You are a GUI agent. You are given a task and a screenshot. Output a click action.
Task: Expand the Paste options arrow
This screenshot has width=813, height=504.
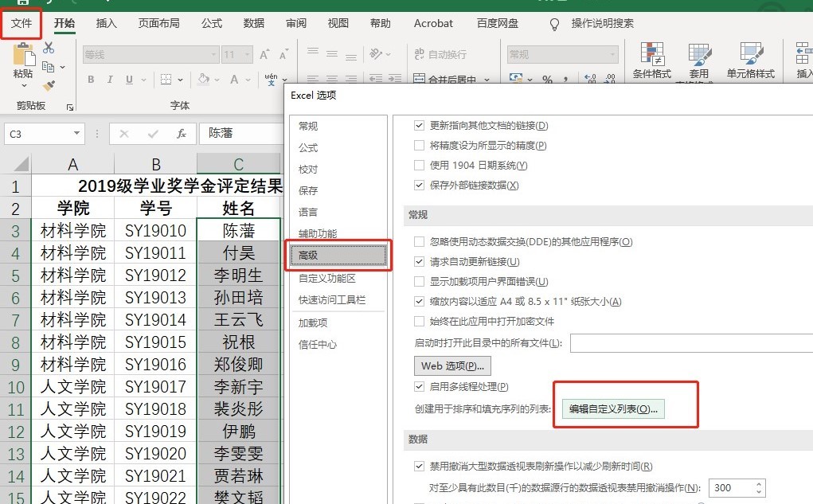coord(23,84)
